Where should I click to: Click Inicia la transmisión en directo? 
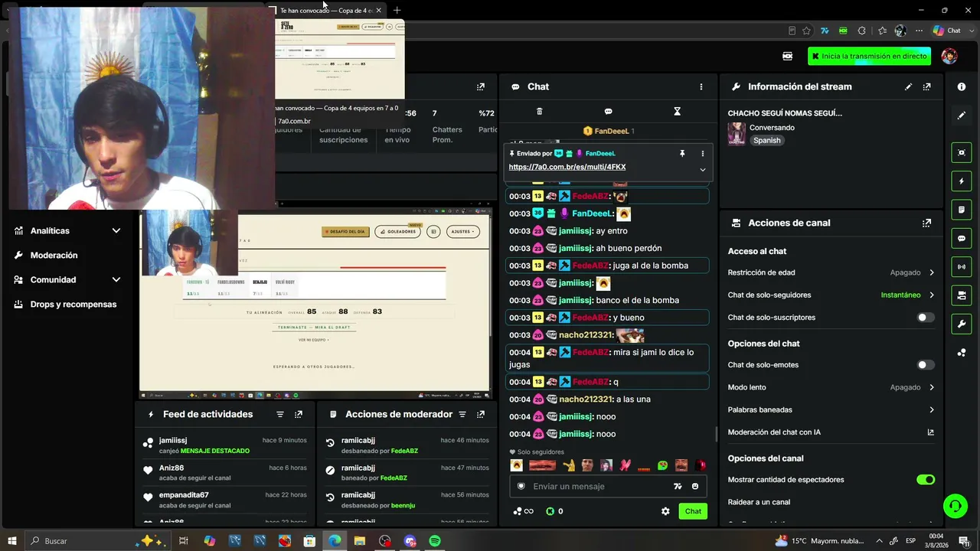pos(870,56)
